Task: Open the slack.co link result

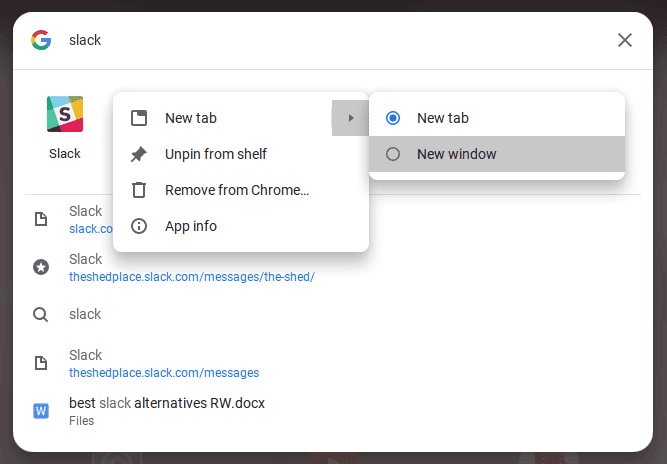Action: [91, 229]
